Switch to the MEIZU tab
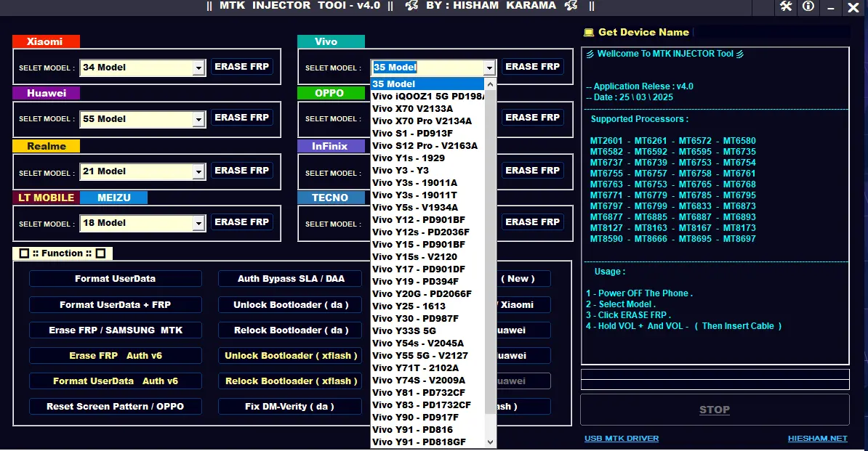The image size is (868, 451). [114, 197]
